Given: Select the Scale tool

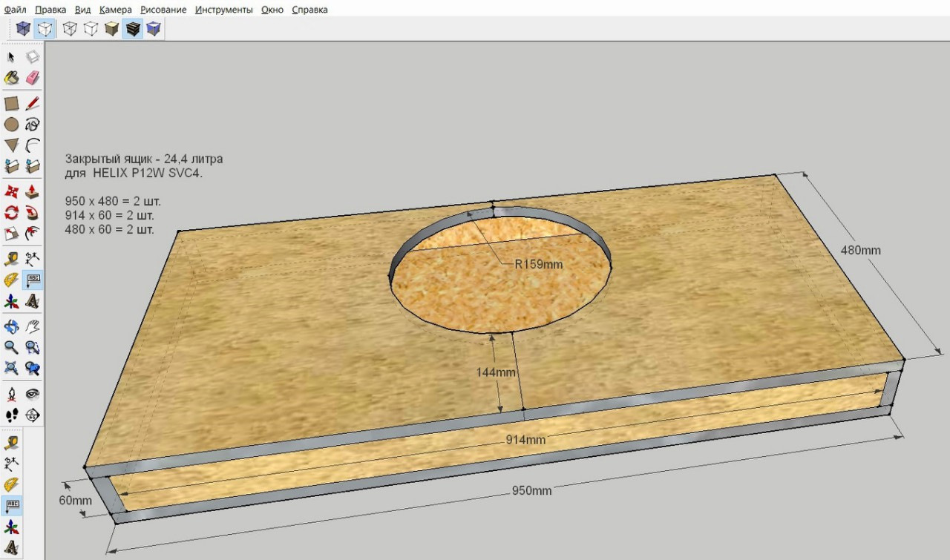Looking at the screenshot, I should coord(12,234).
